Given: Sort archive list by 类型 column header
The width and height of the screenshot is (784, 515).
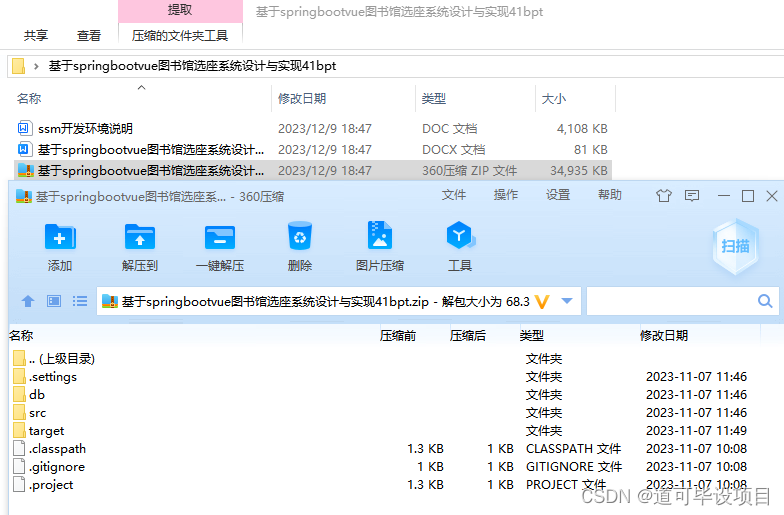Looking at the screenshot, I should click(x=532, y=336).
